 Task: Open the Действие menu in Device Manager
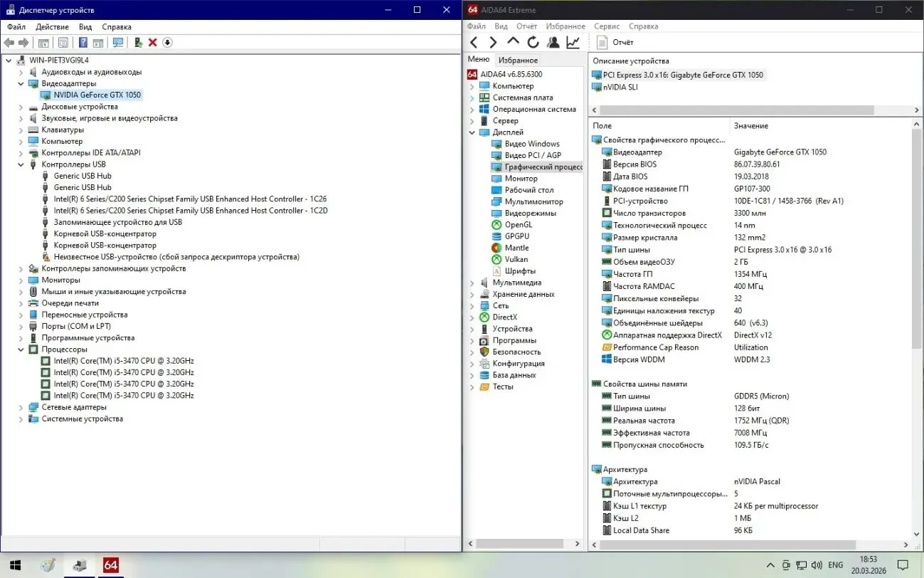pos(52,27)
